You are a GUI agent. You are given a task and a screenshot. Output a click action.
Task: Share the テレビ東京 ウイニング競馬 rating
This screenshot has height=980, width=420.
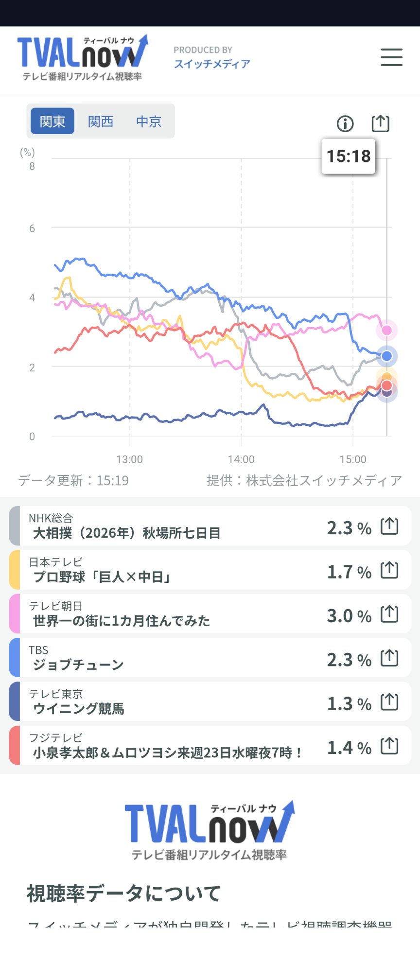(389, 701)
